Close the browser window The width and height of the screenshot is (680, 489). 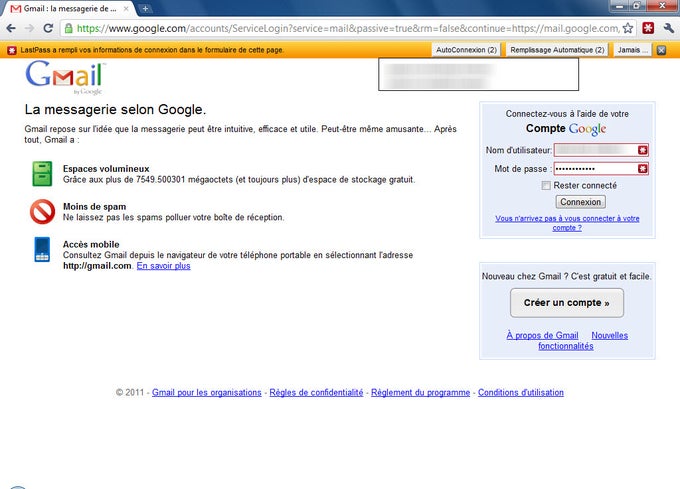pyautogui.click(x=662, y=6)
